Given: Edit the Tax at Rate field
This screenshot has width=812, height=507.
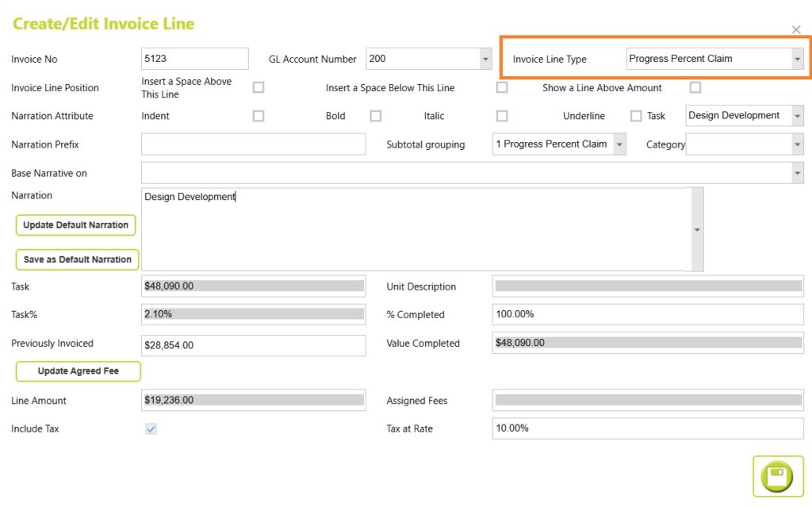Looking at the screenshot, I should pos(648,428).
